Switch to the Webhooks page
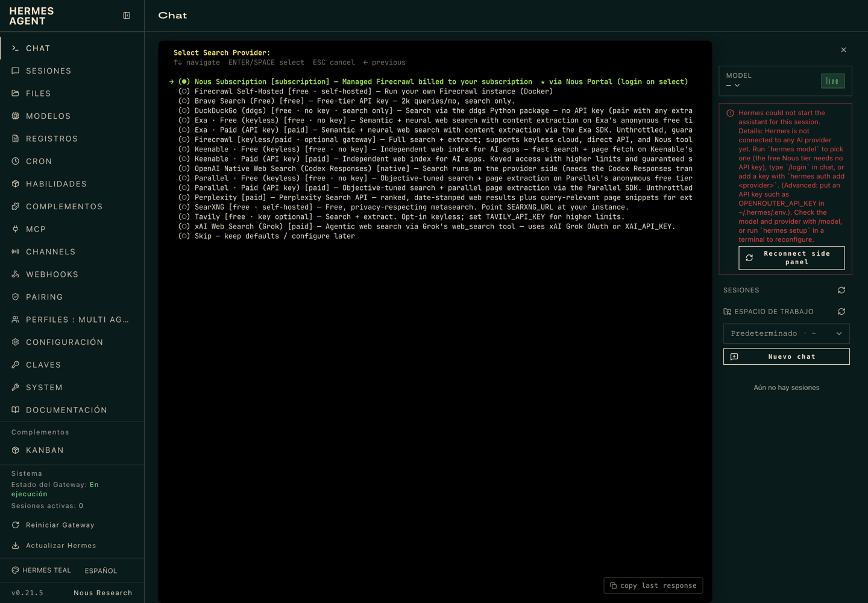The height and width of the screenshot is (603, 868). click(72, 274)
